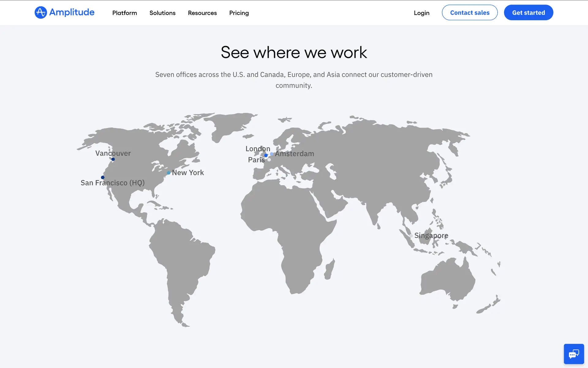This screenshot has width=588, height=368.
Task: Click the San Francisco HQ map dot
Action: click(x=103, y=178)
